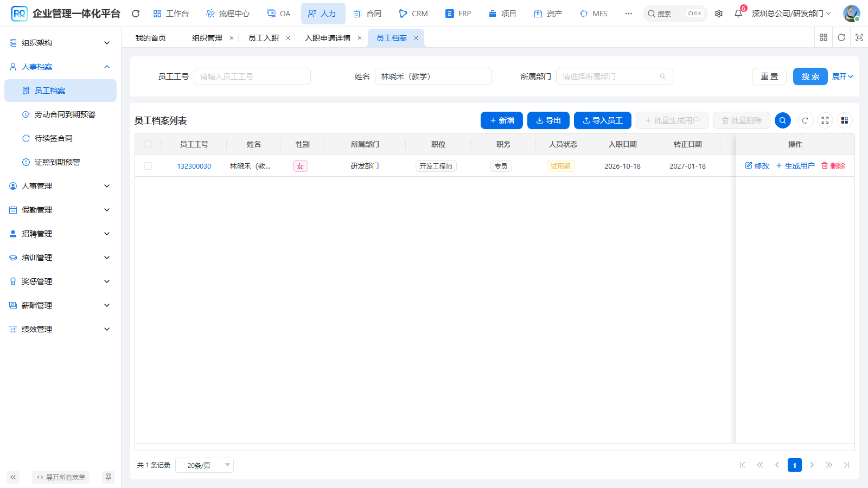Image resolution: width=868 pixels, height=488 pixels.
Task: Click the user avatar picture
Action: tap(851, 14)
